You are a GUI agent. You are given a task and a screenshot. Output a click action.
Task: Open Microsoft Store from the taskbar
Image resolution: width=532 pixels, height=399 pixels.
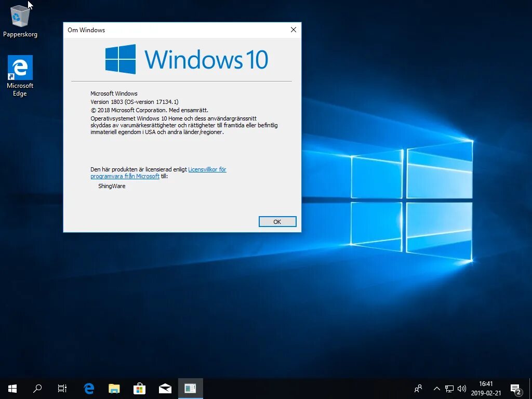pos(139,389)
